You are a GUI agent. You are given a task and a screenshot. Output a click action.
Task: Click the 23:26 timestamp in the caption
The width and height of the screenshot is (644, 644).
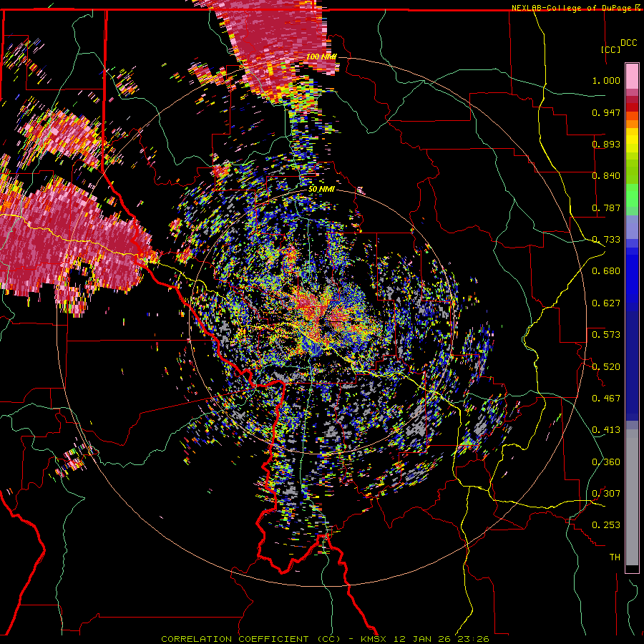475,639
